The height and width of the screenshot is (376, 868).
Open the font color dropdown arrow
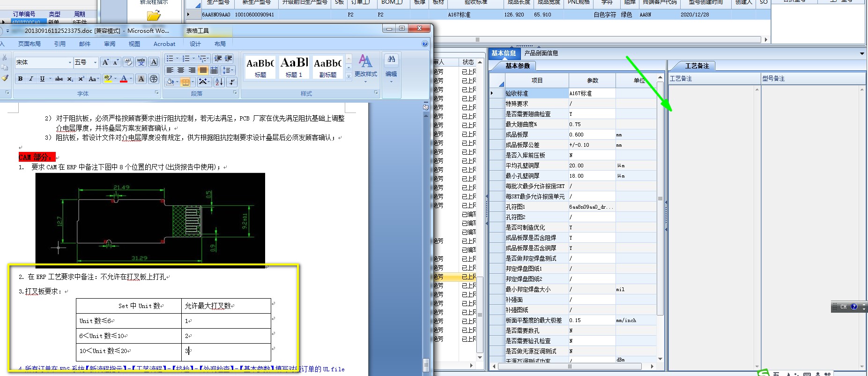click(x=131, y=79)
